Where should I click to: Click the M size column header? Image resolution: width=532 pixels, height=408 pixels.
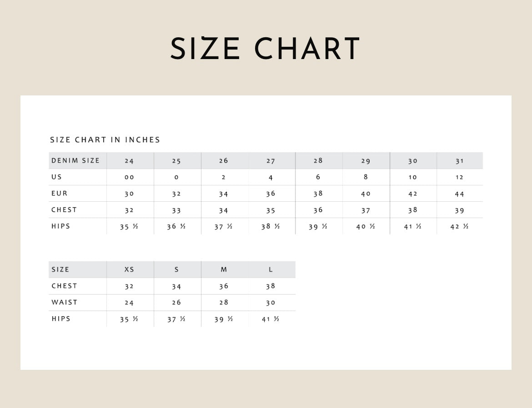coord(224,269)
